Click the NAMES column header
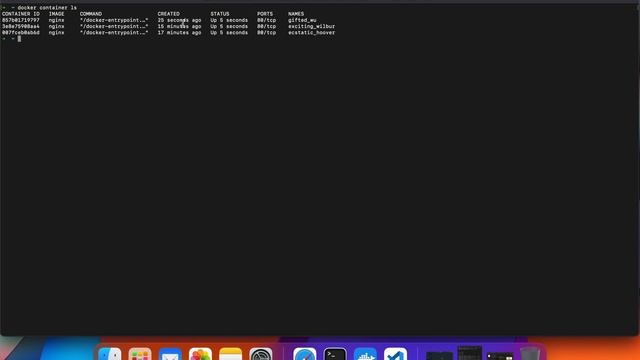This screenshot has width=640, height=360. [x=296, y=14]
